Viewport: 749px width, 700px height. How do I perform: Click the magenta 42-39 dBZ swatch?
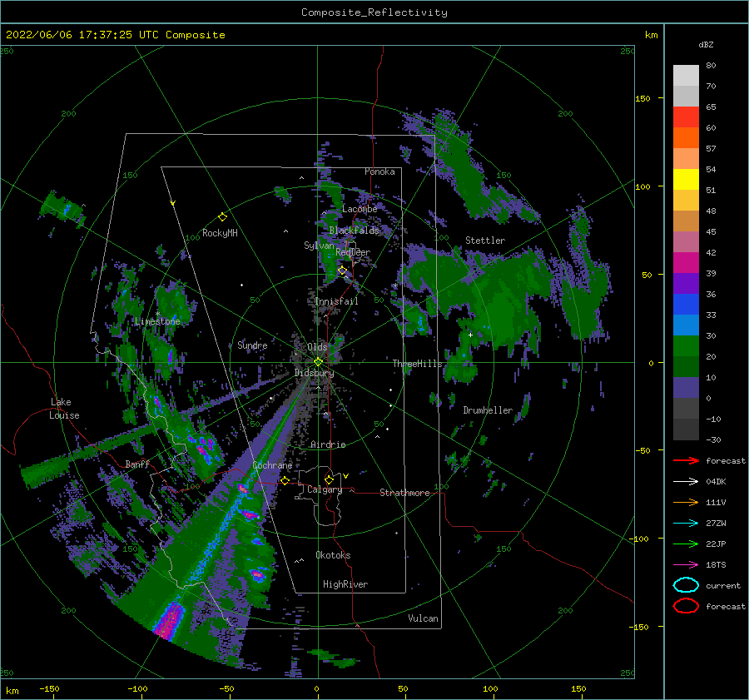[686, 263]
